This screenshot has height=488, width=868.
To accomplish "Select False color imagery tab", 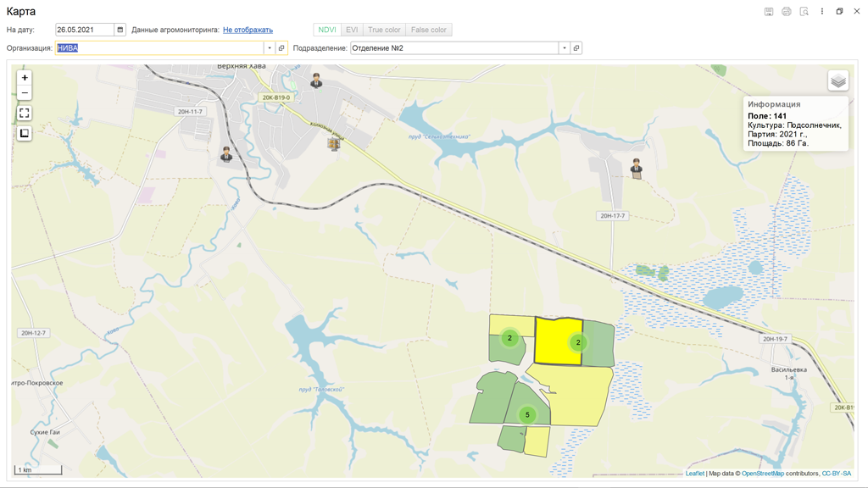I will point(428,30).
